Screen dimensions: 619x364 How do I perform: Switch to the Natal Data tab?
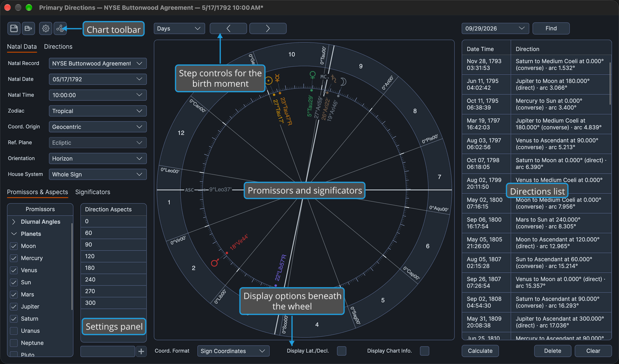(22, 47)
